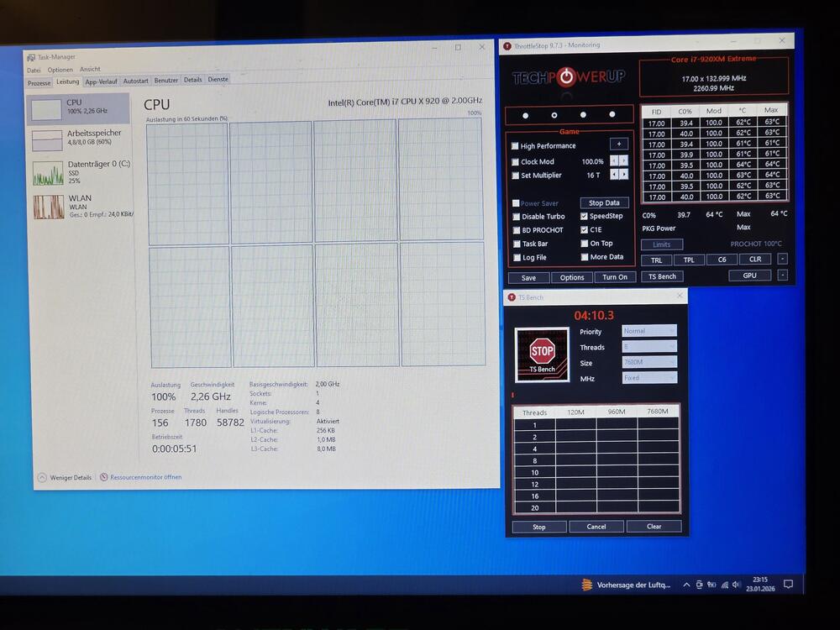Open the Priority dropdown in TS Bench

pos(649,331)
